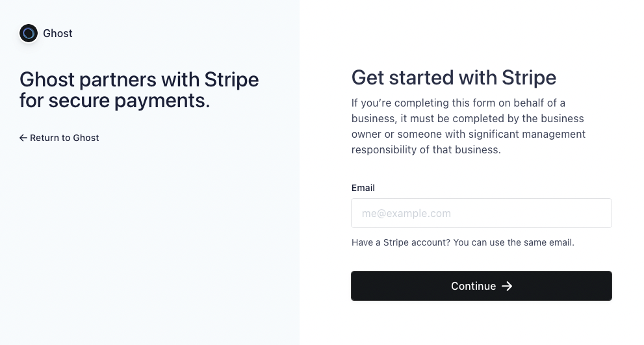Click the me@example.com placeholder text
The width and height of the screenshot is (644, 345).
click(x=406, y=213)
